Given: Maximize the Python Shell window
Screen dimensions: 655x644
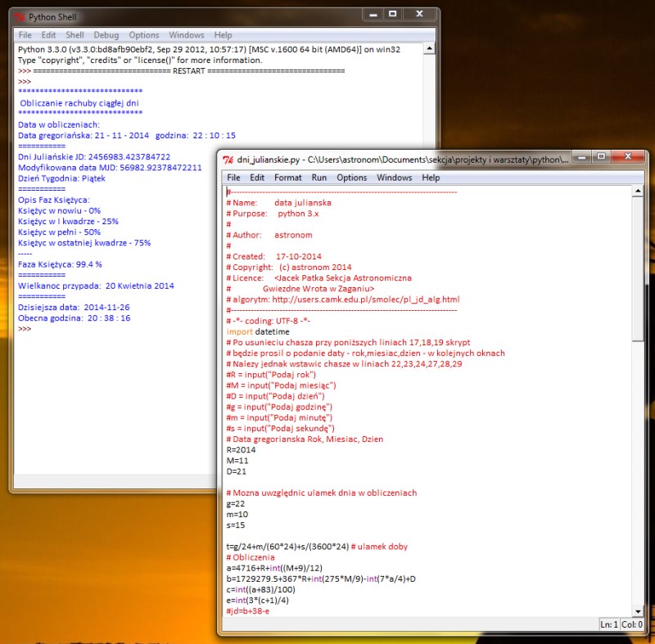Looking at the screenshot, I should pos(393,15).
